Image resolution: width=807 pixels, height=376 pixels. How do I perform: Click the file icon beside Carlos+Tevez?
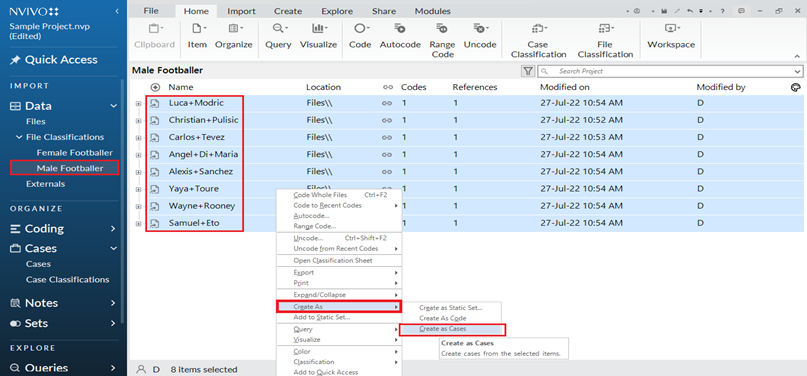(154, 137)
